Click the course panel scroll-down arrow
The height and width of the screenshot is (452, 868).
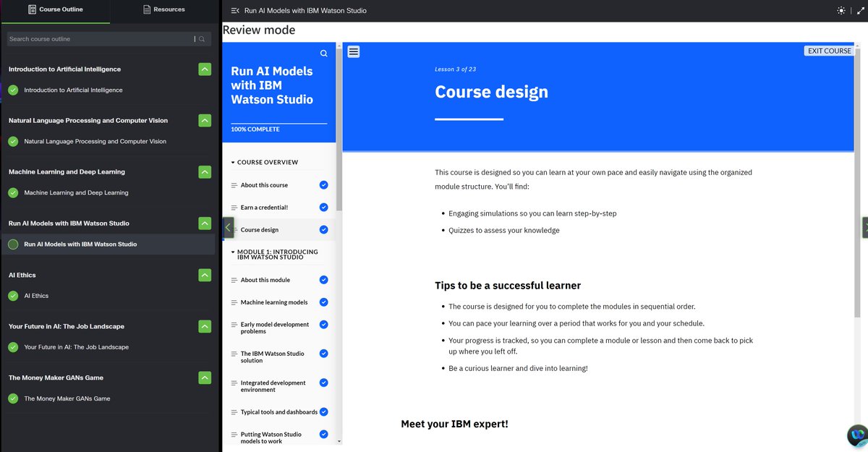click(x=339, y=440)
